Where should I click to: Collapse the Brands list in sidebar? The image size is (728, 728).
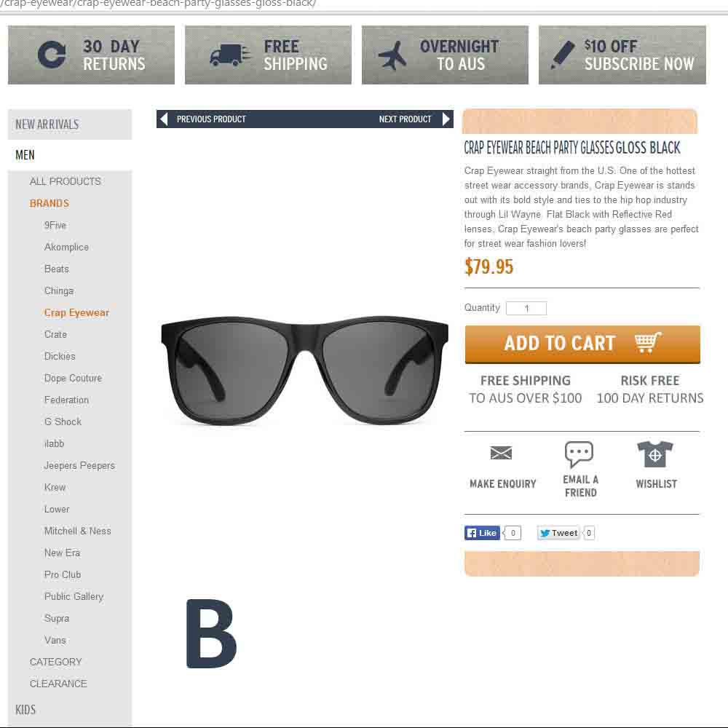click(50, 203)
